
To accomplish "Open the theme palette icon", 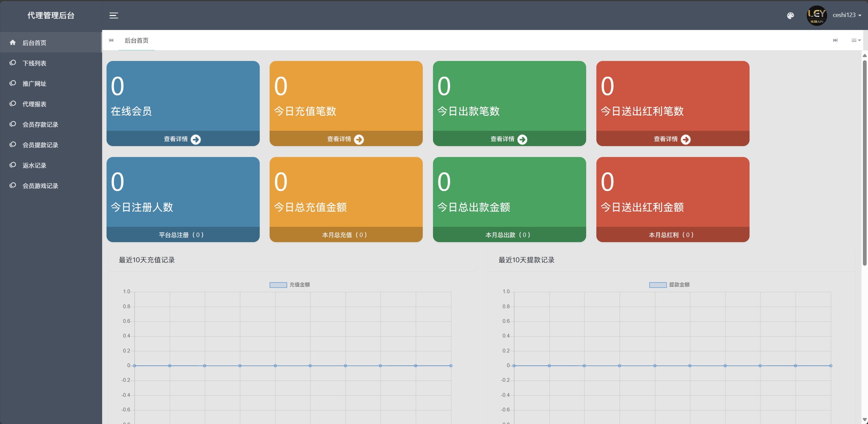I will pos(790,16).
